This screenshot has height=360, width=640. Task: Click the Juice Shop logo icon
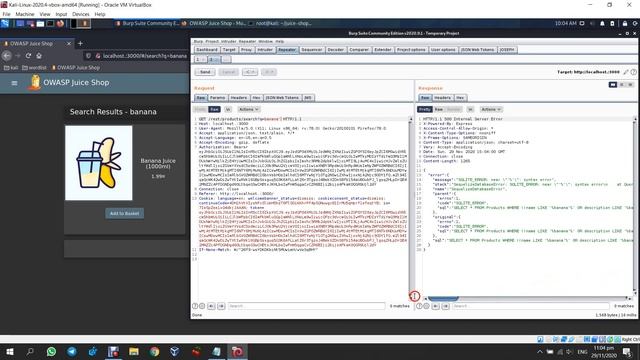coord(35,82)
